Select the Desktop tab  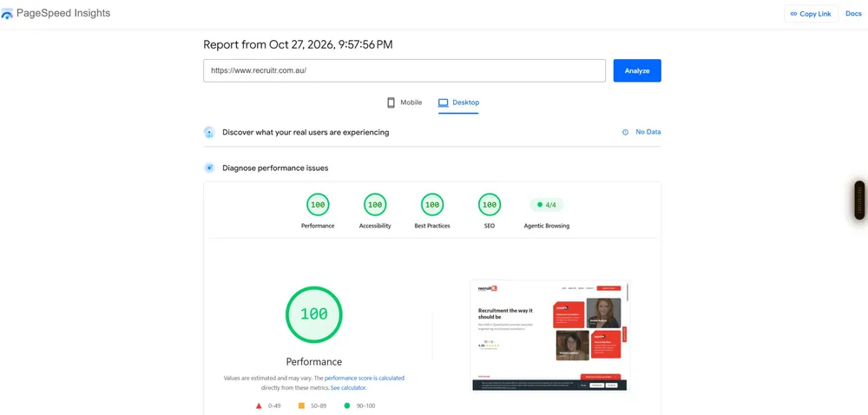(x=458, y=103)
